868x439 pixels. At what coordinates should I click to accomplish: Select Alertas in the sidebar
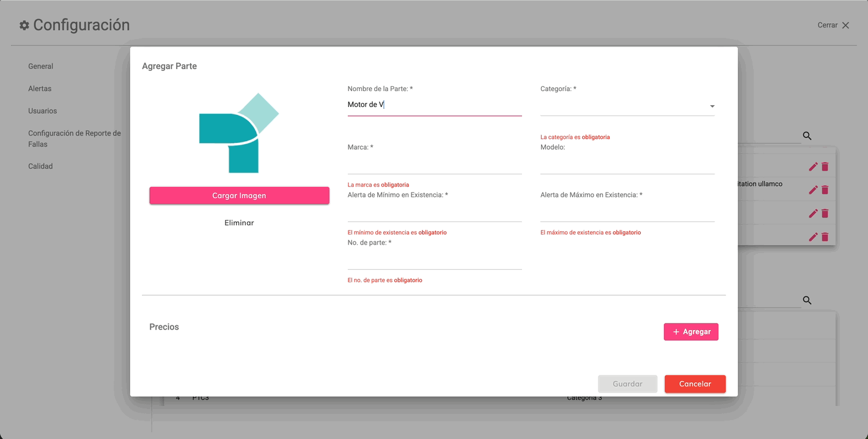tap(40, 89)
